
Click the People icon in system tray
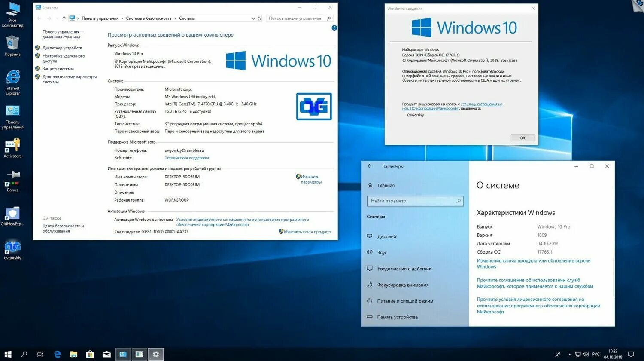pyautogui.click(x=558, y=354)
